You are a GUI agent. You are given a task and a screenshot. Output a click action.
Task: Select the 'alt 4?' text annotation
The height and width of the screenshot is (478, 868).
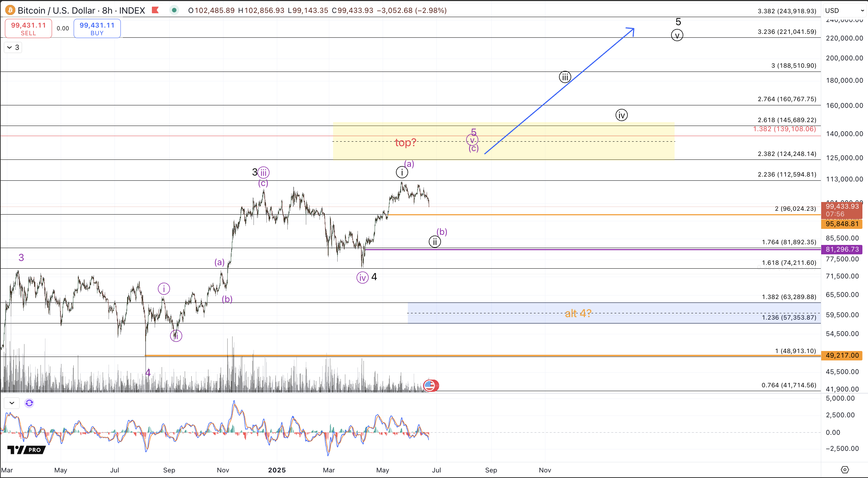tap(578, 313)
